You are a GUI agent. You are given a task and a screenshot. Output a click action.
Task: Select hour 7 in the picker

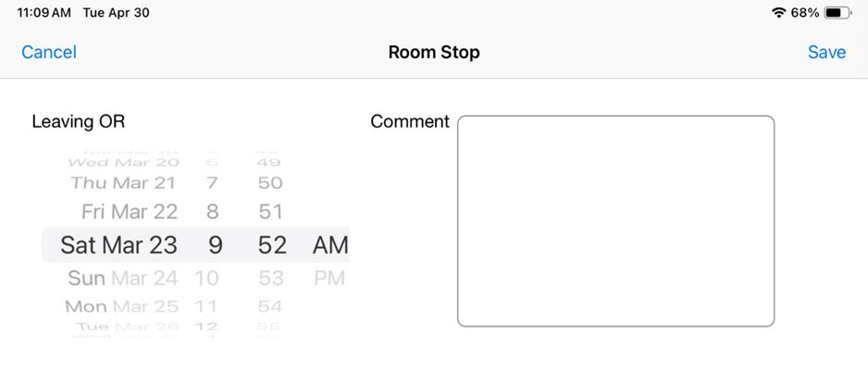point(212,182)
